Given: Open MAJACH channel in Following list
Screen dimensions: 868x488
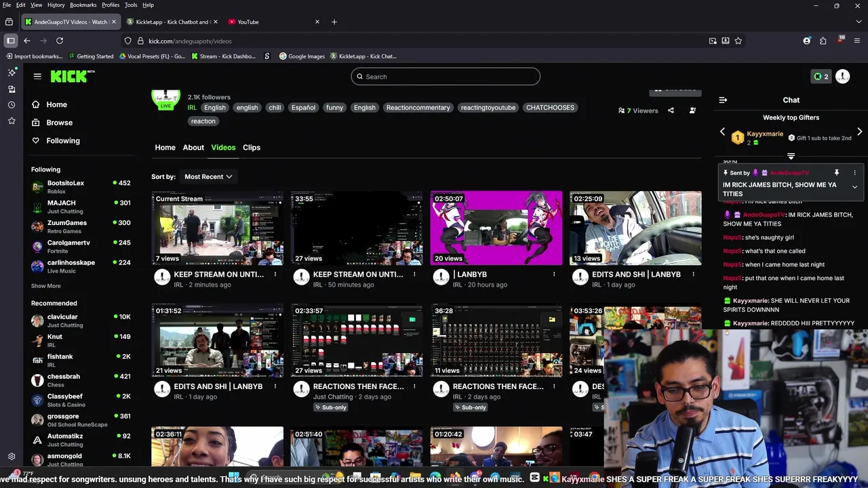Looking at the screenshot, I should 81,207.
